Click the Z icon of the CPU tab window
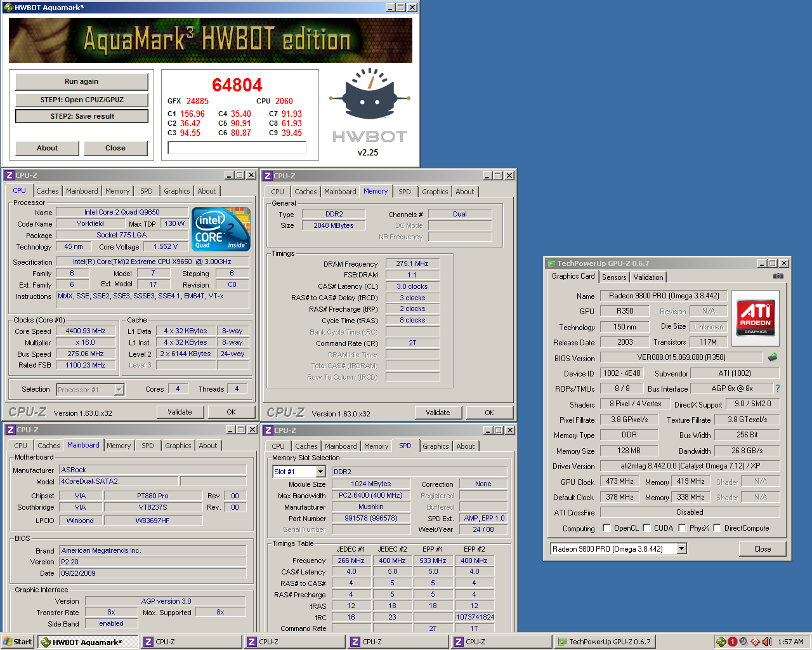The image size is (812, 650). [x=9, y=175]
